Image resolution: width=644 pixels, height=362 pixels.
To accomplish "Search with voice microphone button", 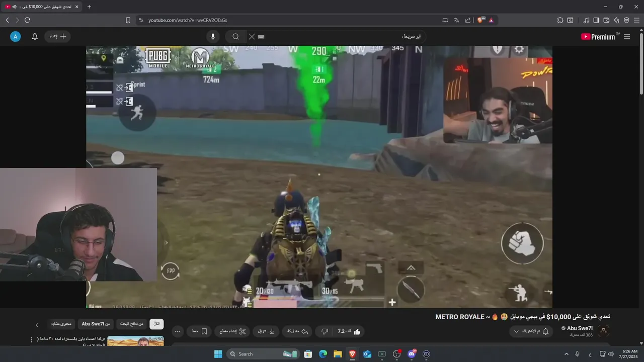I will [x=213, y=36].
